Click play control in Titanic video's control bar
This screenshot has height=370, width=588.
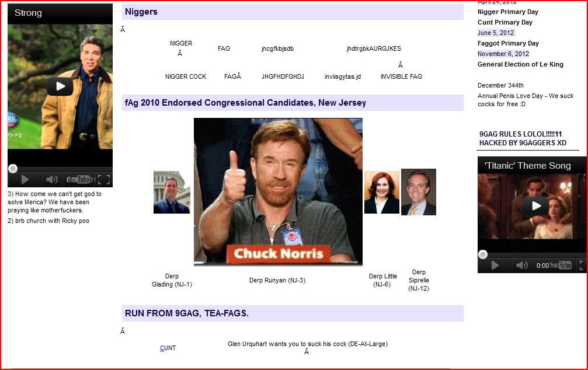495,266
